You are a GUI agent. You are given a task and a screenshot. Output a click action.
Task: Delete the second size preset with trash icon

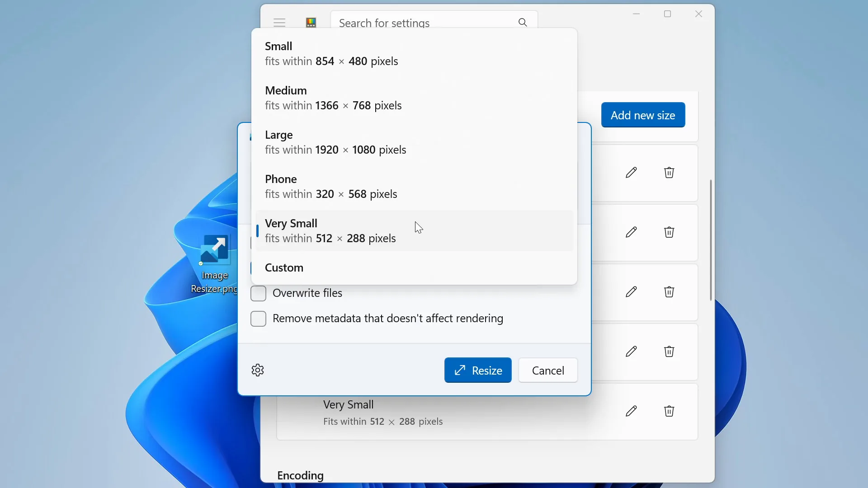(669, 232)
